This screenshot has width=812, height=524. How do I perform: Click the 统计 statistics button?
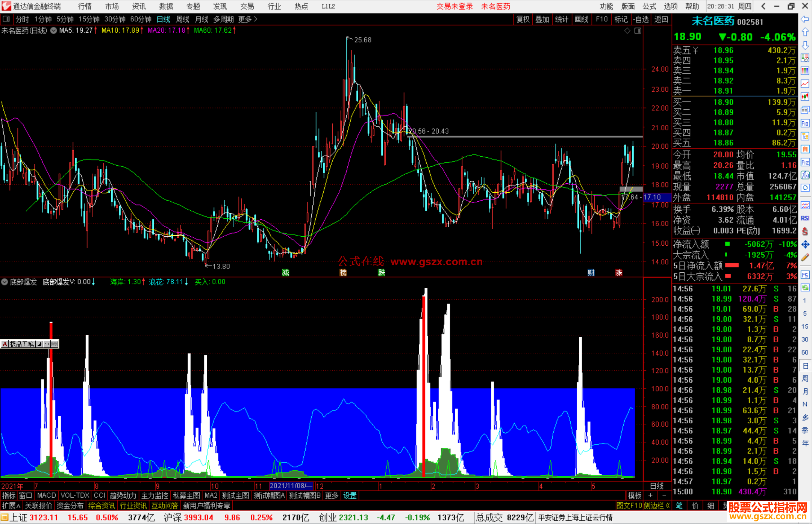tap(562, 19)
